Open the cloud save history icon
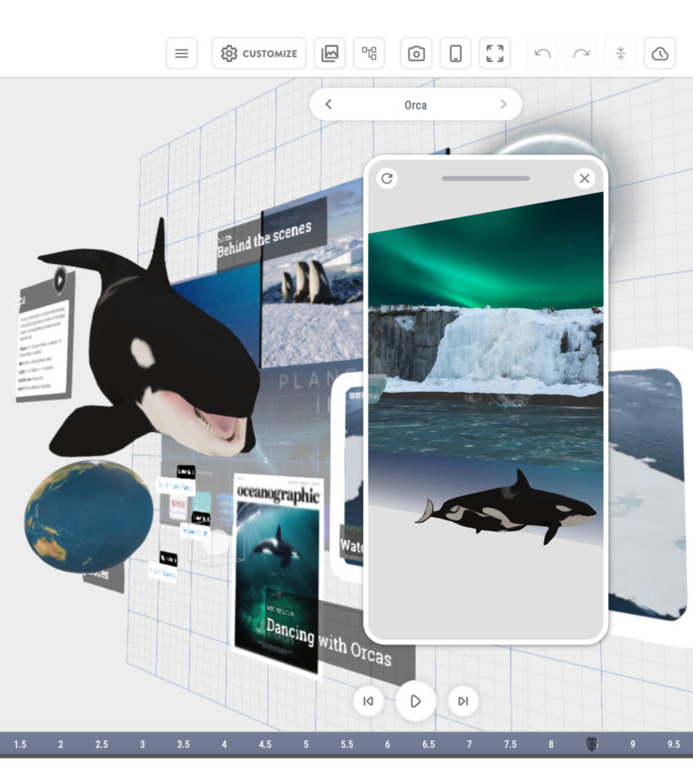Viewport: 693px width, 784px height. (x=660, y=53)
